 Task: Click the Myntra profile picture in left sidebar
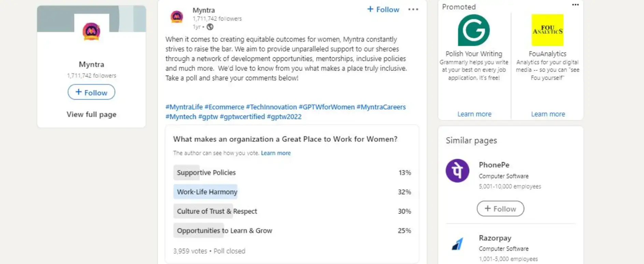tap(91, 33)
